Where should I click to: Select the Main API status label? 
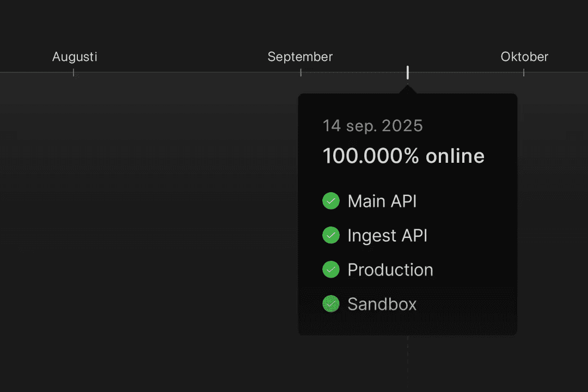(x=382, y=201)
